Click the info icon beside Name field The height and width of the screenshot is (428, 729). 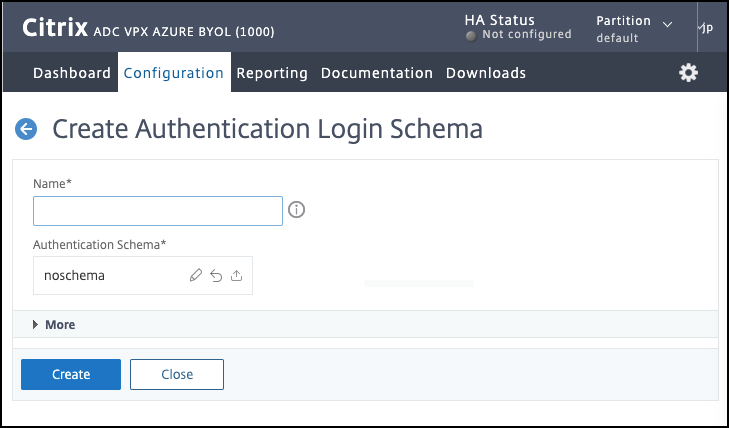pyautogui.click(x=296, y=210)
